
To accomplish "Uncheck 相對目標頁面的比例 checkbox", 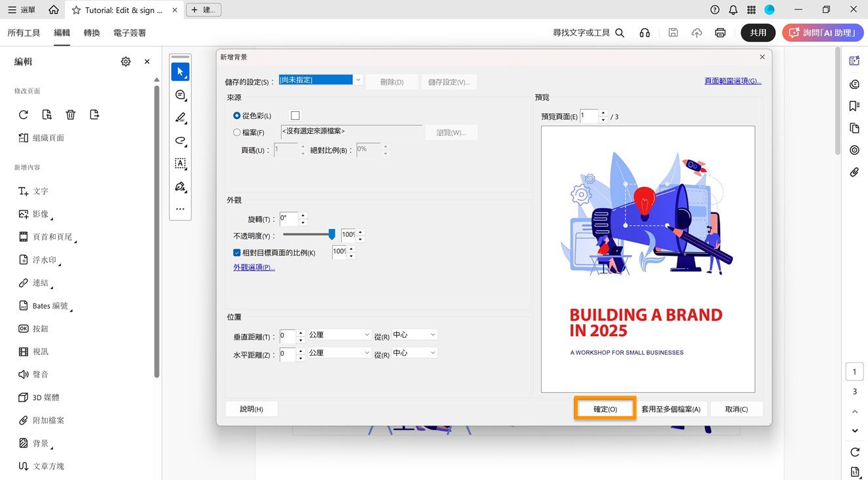I will [x=237, y=252].
